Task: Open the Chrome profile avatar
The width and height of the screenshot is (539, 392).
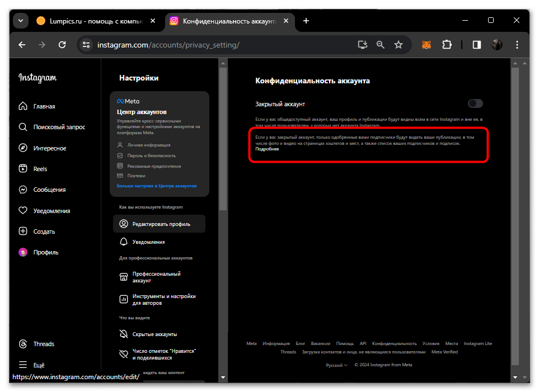Action: [x=496, y=45]
